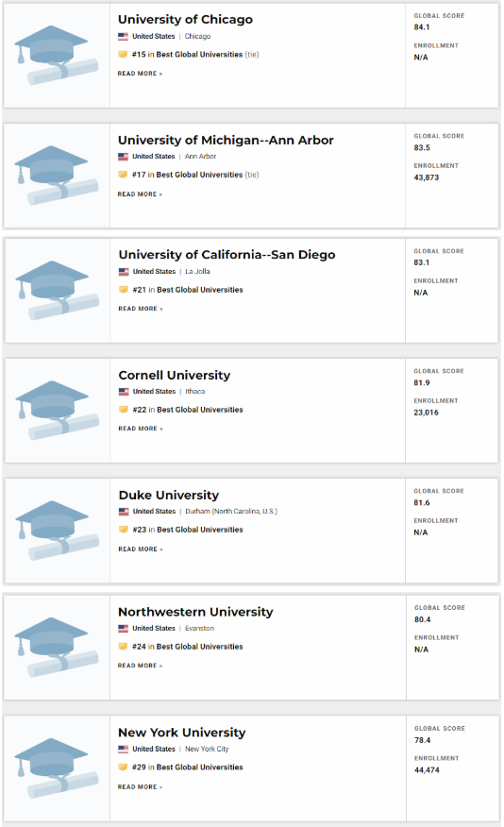Click ranking badge icon beside #29 ranking

pyautogui.click(x=123, y=767)
